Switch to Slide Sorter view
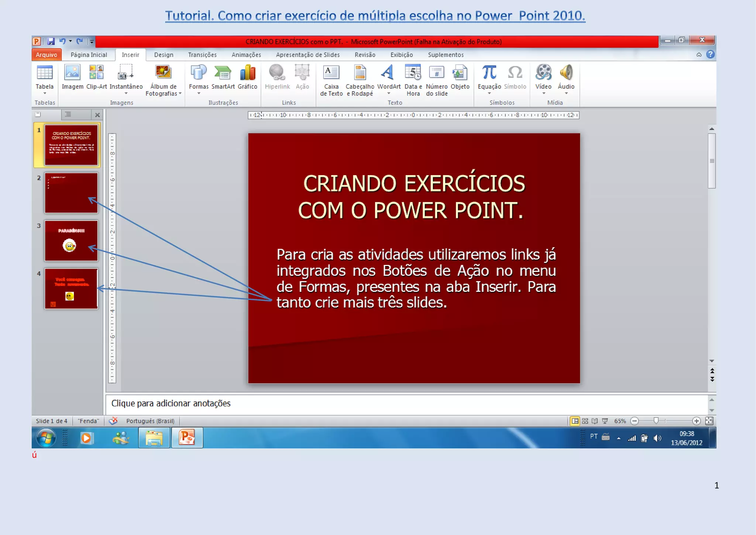Screen dimensions: 756x535 click(x=585, y=421)
